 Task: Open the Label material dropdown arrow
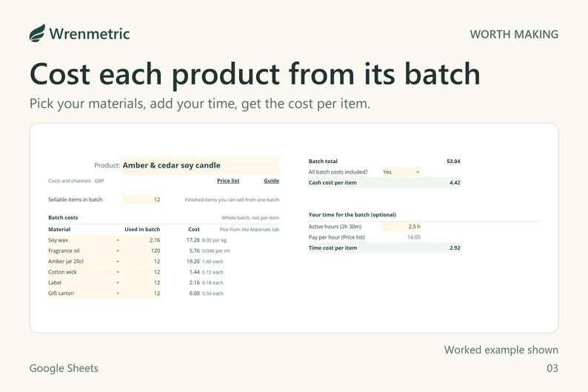coord(117,282)
